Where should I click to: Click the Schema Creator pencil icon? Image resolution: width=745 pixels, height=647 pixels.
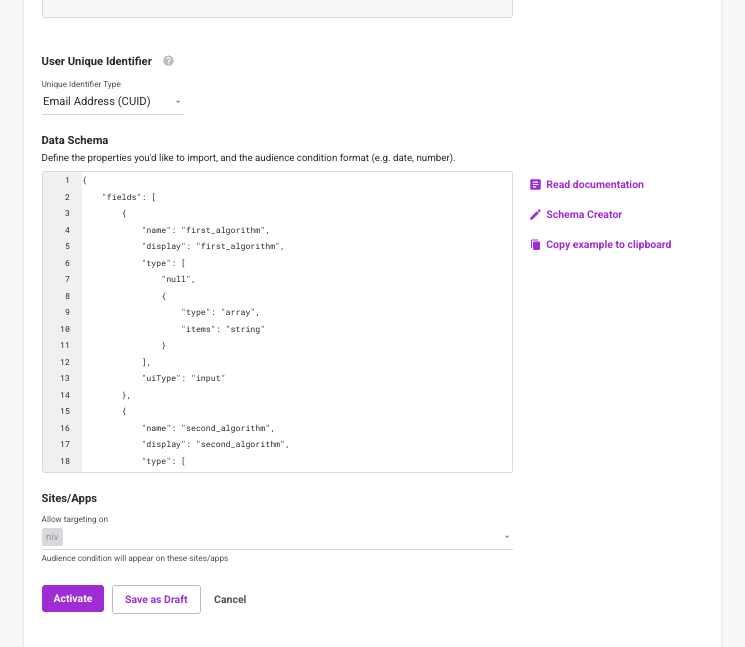535,215
